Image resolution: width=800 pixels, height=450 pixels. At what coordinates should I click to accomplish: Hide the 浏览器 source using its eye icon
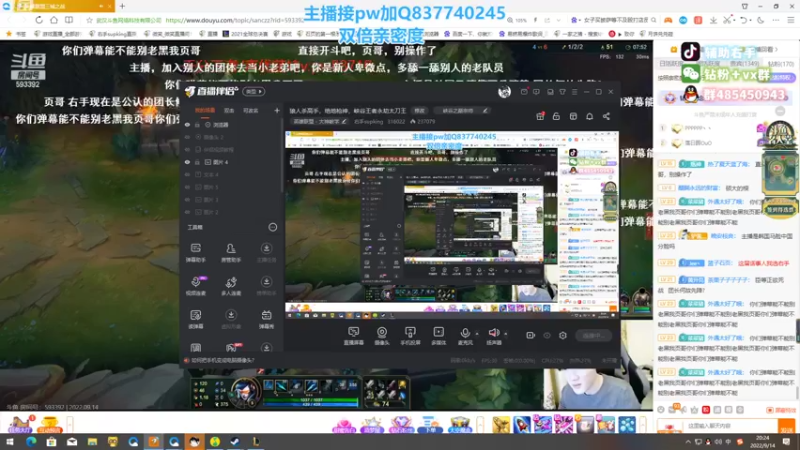point(187,124)
